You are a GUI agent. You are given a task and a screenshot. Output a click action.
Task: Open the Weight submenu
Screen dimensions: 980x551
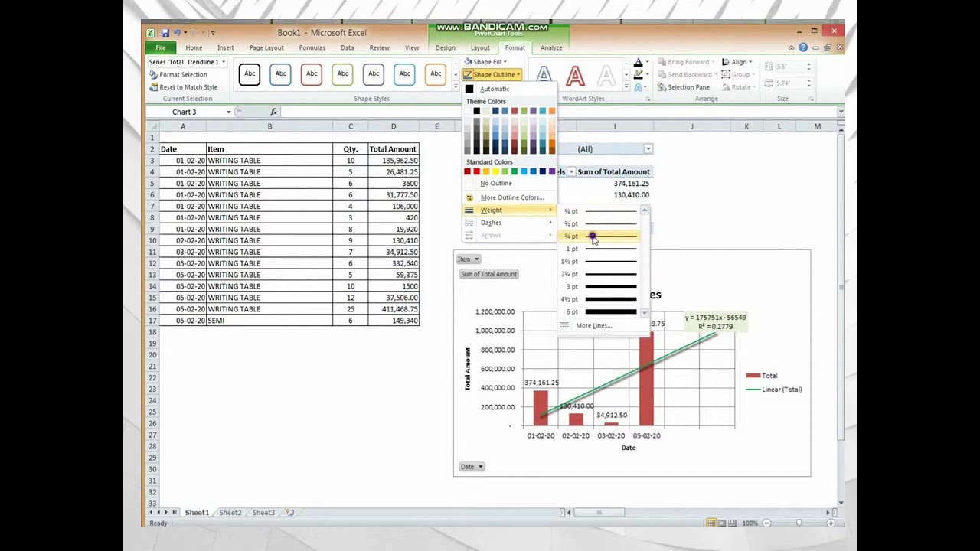click(x=509, y=210)
